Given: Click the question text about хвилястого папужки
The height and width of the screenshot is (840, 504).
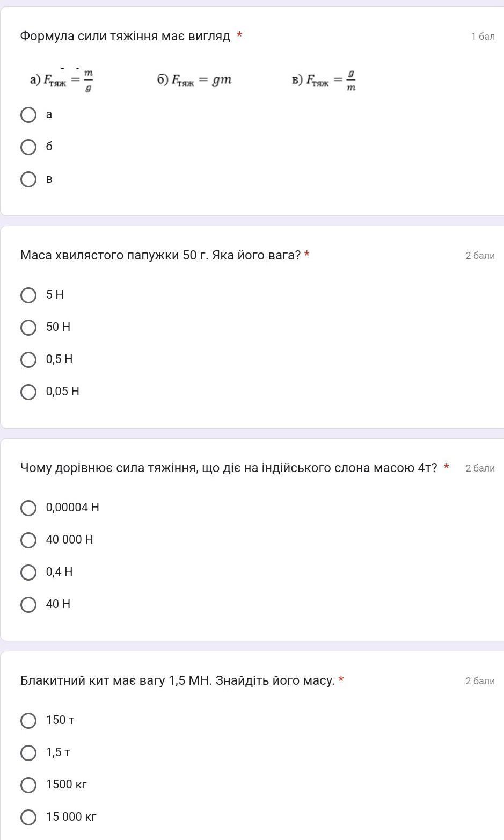Looking at the screenshot, I should point(160,255).
